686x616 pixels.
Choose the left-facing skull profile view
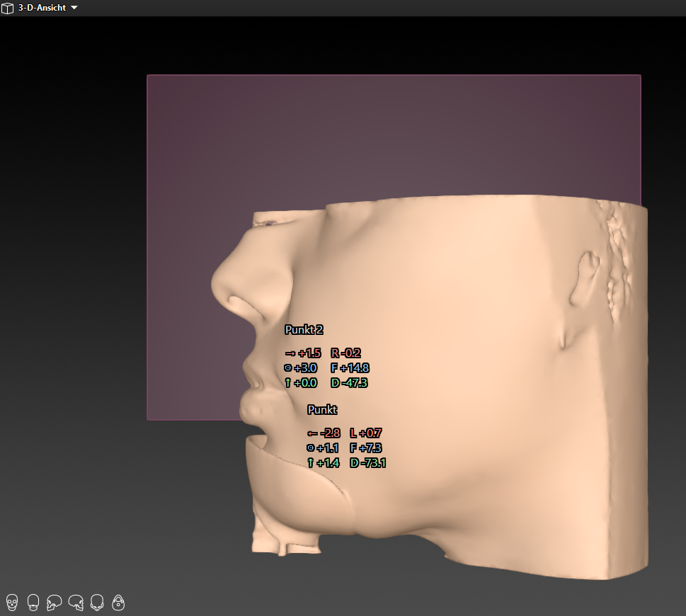[54, 603]
